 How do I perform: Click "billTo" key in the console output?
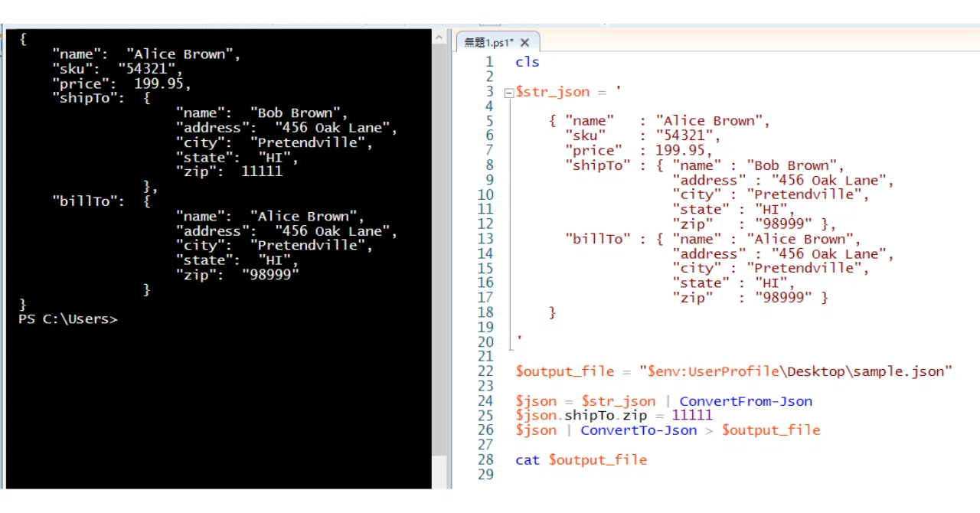click(x=84, y=201)
